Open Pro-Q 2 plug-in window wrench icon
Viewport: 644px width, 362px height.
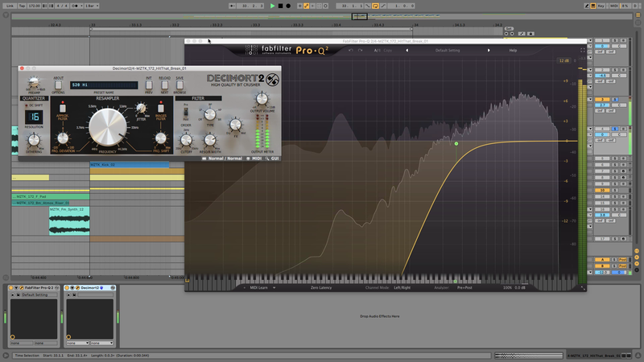(21, 288)
